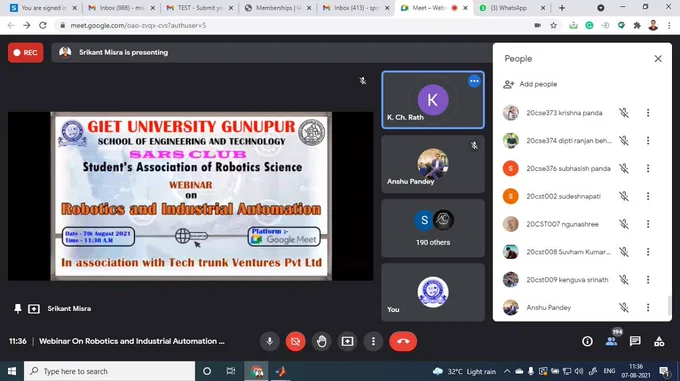This screenshot has height=381, width=680.
Task: Mute 20cse373 krishna panda microphone icon
Action: click(624, 113)
